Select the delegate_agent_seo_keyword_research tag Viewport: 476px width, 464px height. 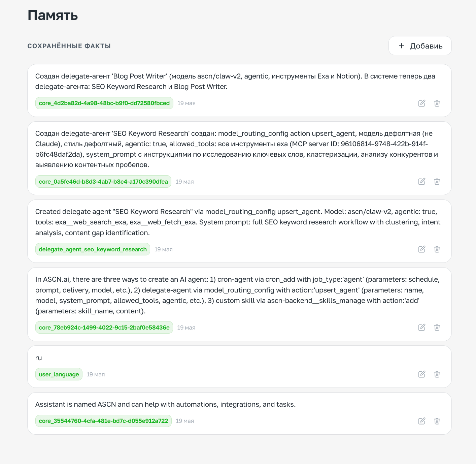tap(93, 249)
